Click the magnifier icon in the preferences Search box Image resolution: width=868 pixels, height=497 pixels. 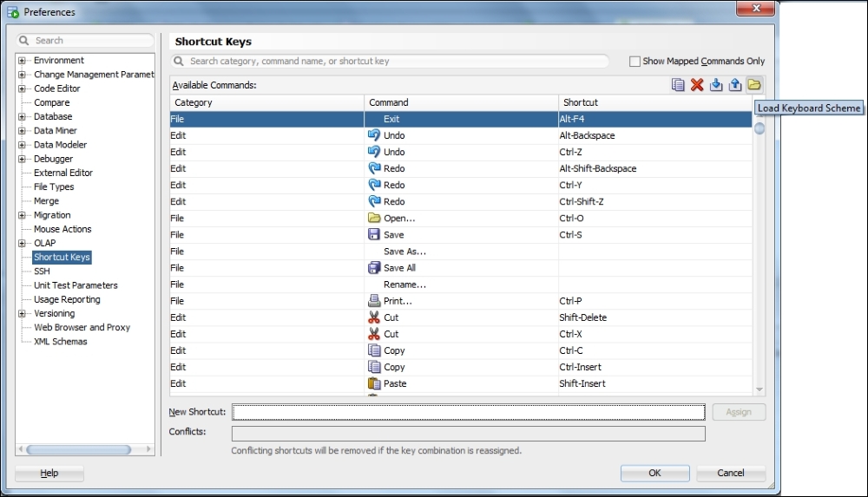[x=23, y=41]
